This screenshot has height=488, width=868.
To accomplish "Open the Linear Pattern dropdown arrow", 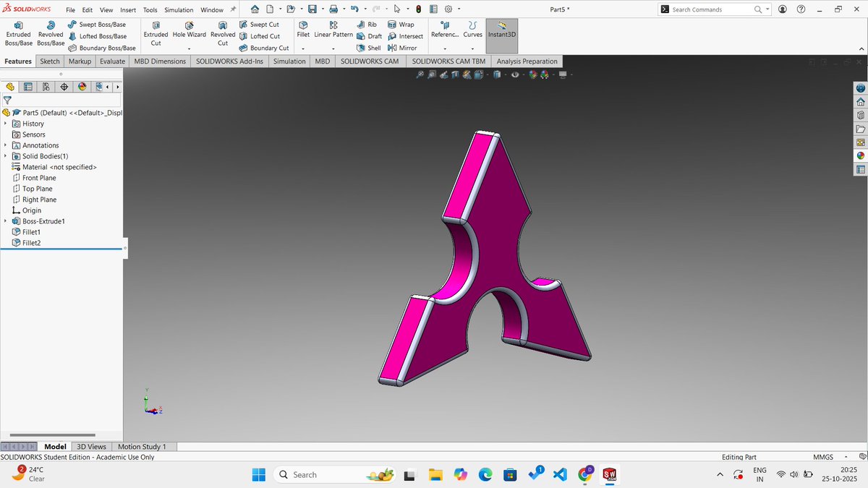I will click(x=333, y=48).
